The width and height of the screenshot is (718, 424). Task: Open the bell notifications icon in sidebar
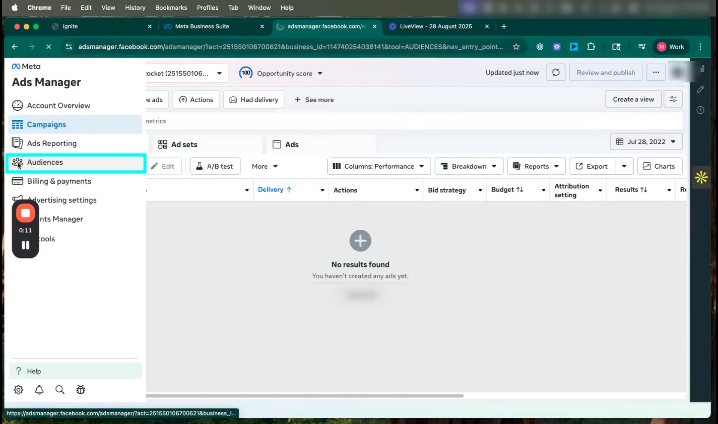pos(39,390)
